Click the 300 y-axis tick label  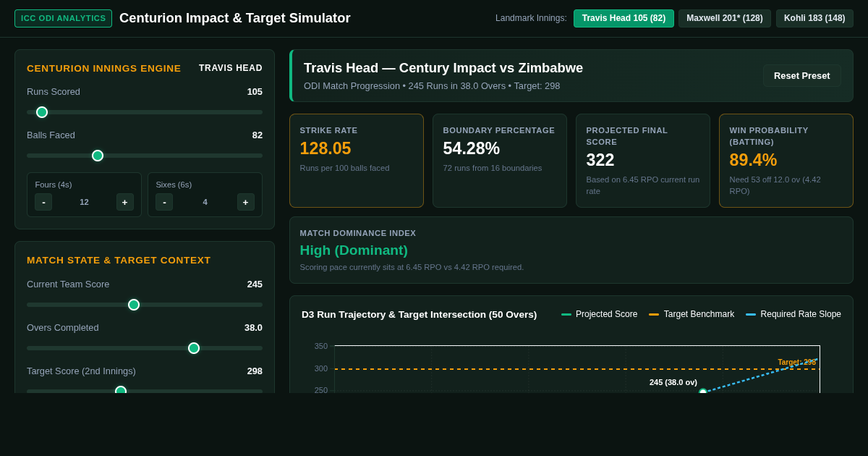click(x=320, y=368)
